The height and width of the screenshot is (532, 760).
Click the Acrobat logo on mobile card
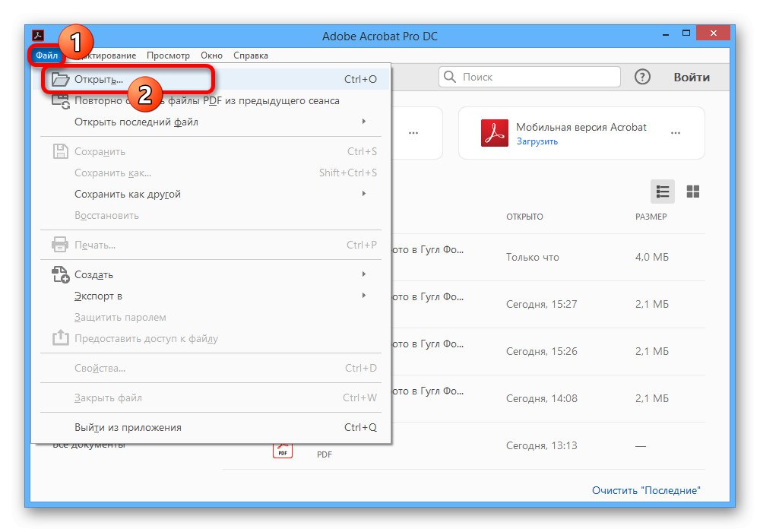click(x=495, y=133)
